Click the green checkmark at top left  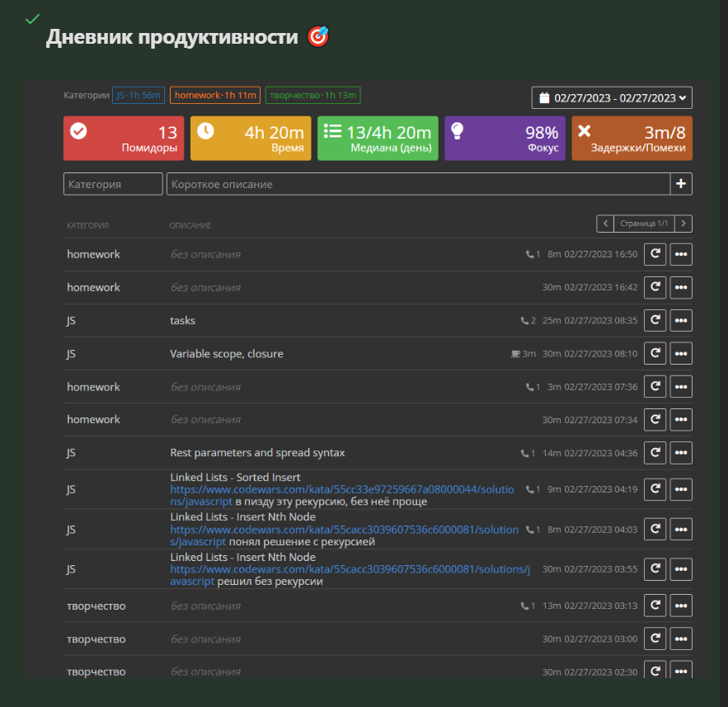coord(32,19)
